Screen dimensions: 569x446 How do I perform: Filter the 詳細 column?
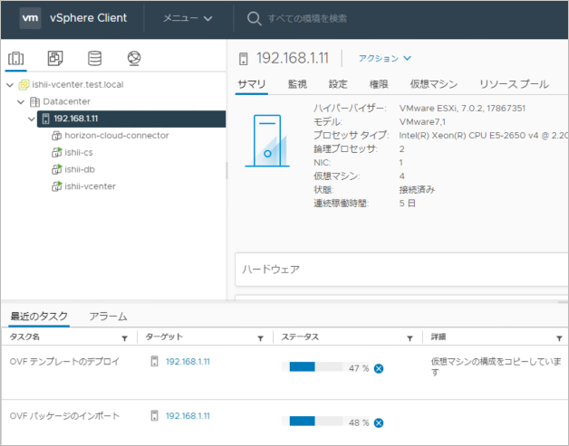pyautogui.click(x=559, y=338)
